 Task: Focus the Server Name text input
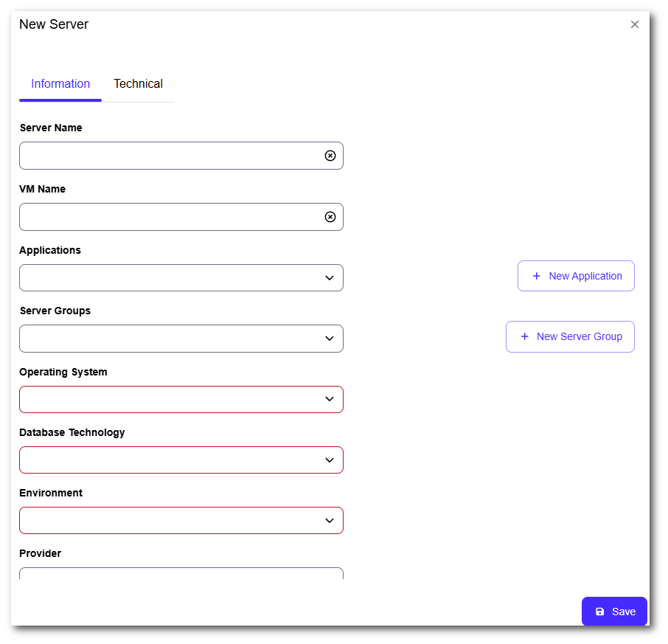tap(170, 156)
